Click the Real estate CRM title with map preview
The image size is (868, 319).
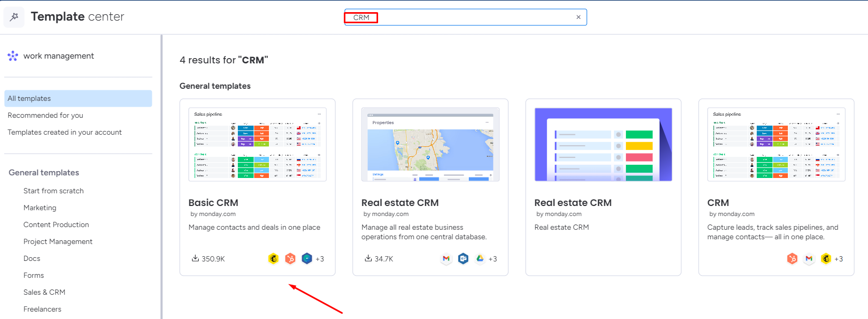(400, 203)
